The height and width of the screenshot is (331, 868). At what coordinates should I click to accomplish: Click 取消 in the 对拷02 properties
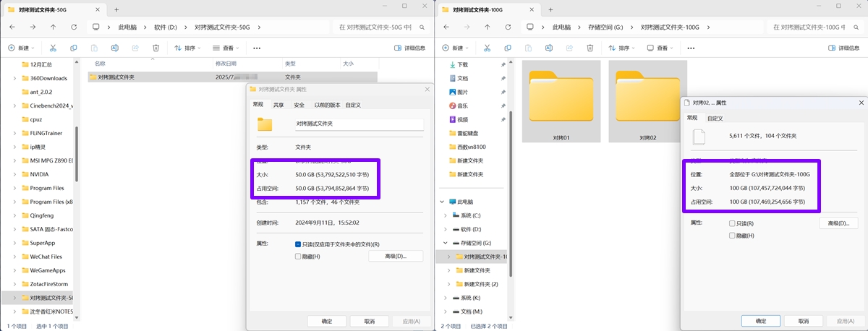click(x=804, y=321)
